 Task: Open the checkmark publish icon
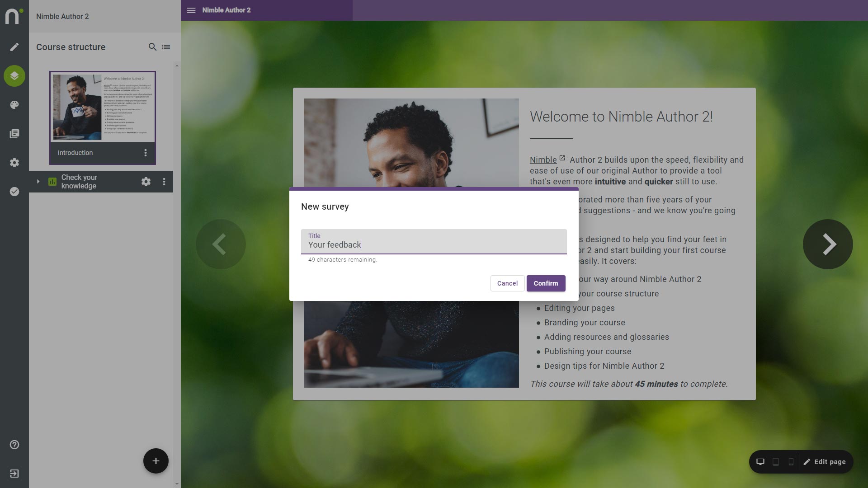coord(14,192)
